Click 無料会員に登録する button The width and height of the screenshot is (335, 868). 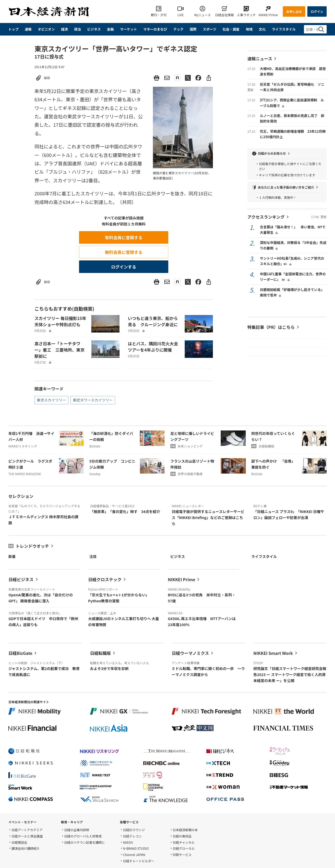tap(124, 252)
